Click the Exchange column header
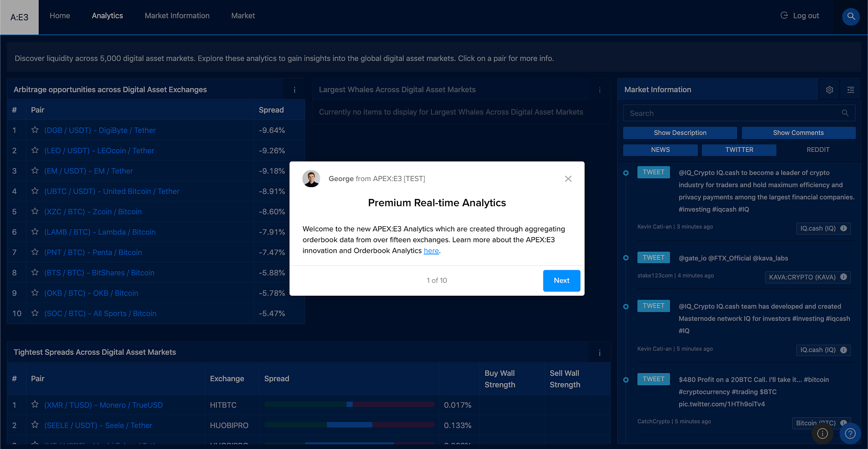The height and width of the screenshot is (449, 868). coord(227,379)
